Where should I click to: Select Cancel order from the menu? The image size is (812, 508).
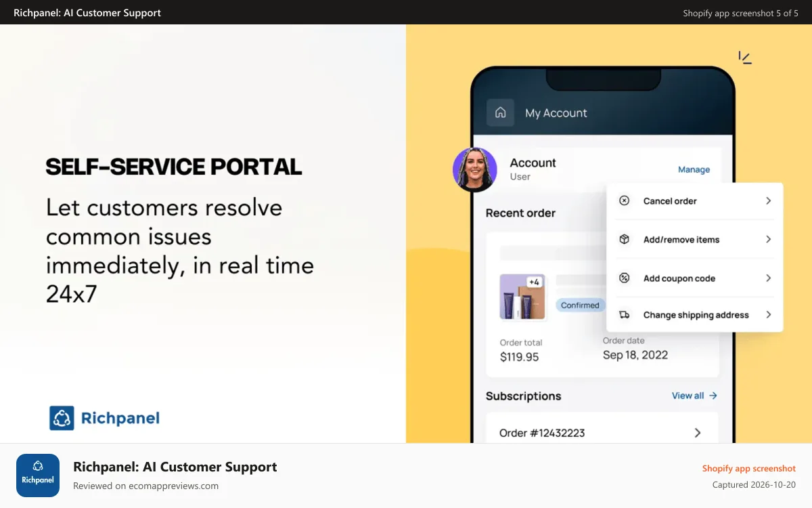[695, 201]
